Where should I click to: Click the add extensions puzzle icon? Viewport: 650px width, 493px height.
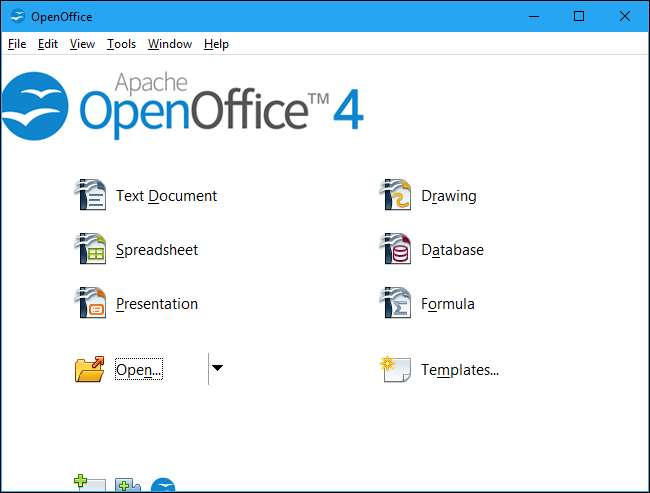click(x=128, y=485)
